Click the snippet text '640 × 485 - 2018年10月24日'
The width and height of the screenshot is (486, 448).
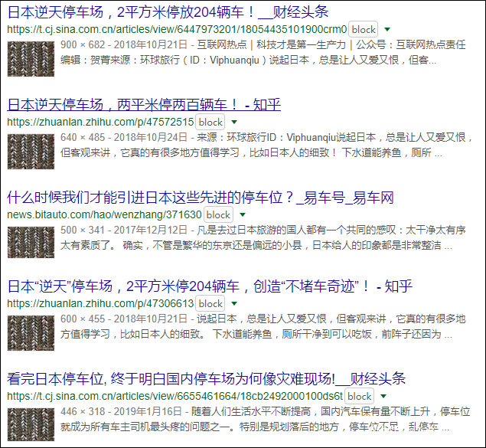pyautogui.click(x=124, y=137)
